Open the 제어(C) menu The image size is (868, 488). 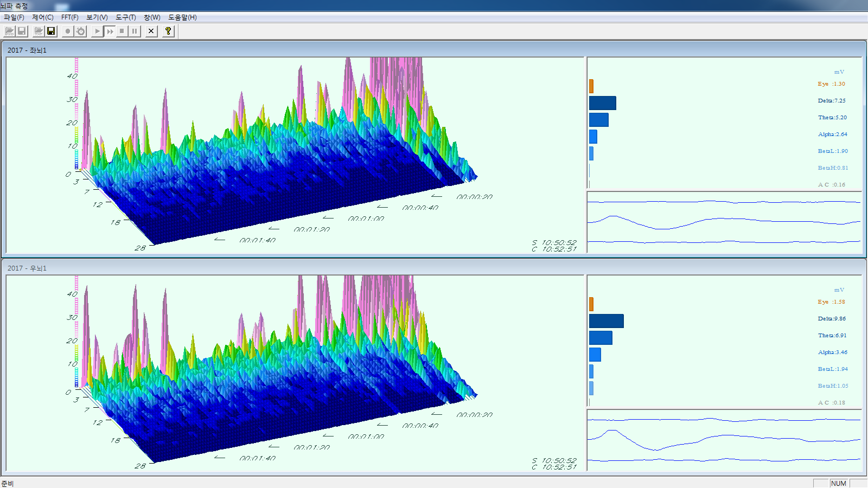pyautogui.click(x=43, y=17)
